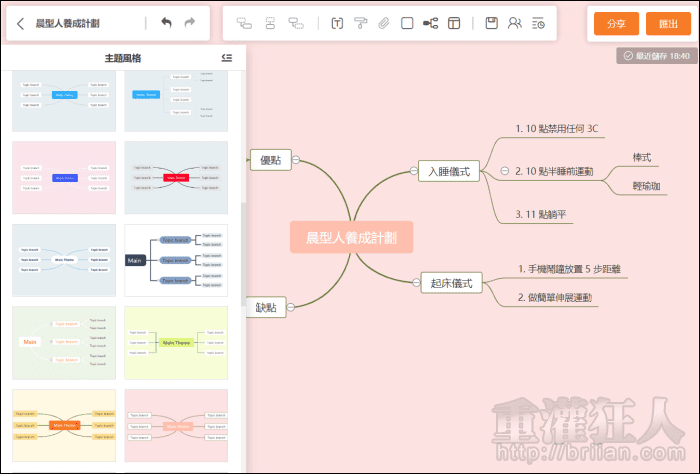The height and width of the screenshot is (474, 700).
Task: Click the save disk icon
Action: click(x=491, y=23)
